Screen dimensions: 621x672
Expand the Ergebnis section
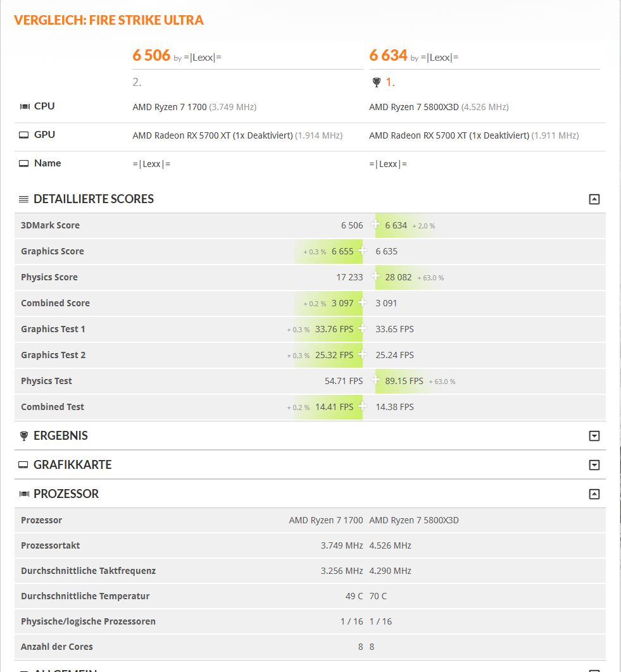click(x=594, y=436)
